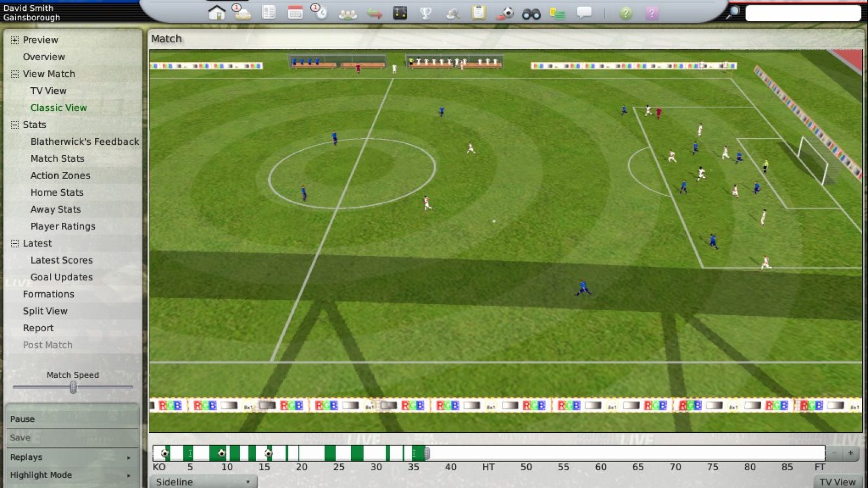
Task: Open the green help question mark icon
Action: point(626,13)
